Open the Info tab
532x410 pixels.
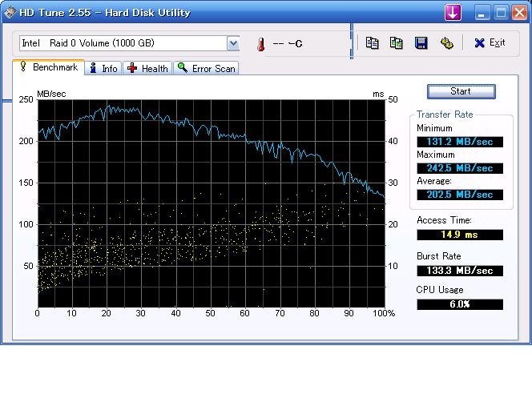click(x=103, y=69)
